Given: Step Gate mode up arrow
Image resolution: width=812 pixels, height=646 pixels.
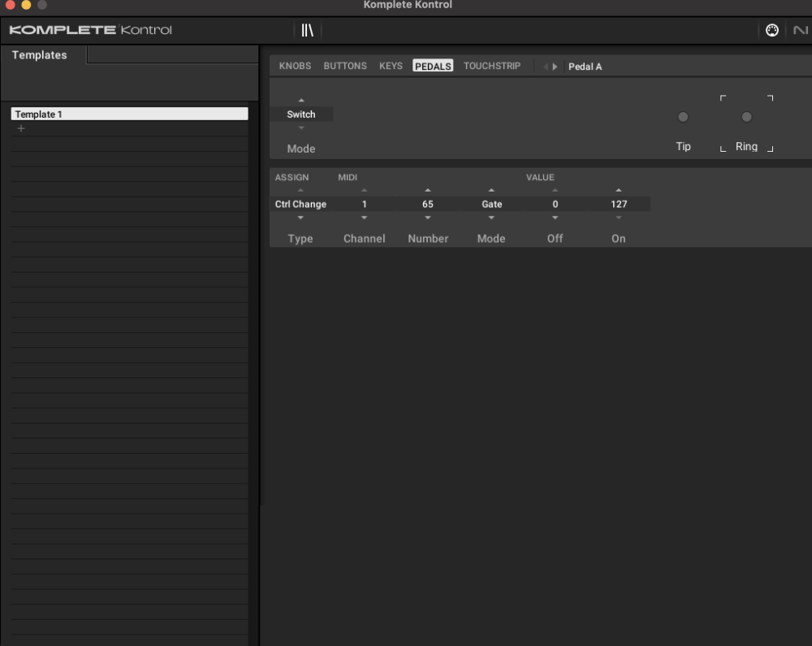Looking at the screenshot, I should [x=491, y=191].
